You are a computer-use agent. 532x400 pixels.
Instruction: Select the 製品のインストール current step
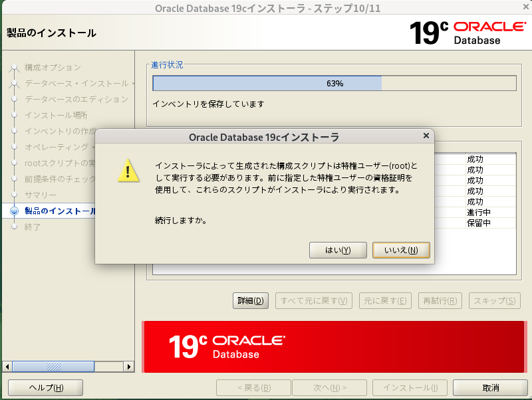tap(60, 211)
